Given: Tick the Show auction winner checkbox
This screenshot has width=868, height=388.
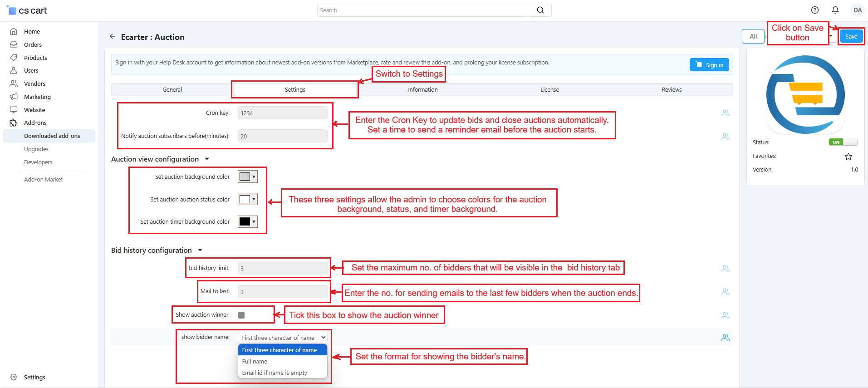Looking at the screenshot, I should coord(241,315).
